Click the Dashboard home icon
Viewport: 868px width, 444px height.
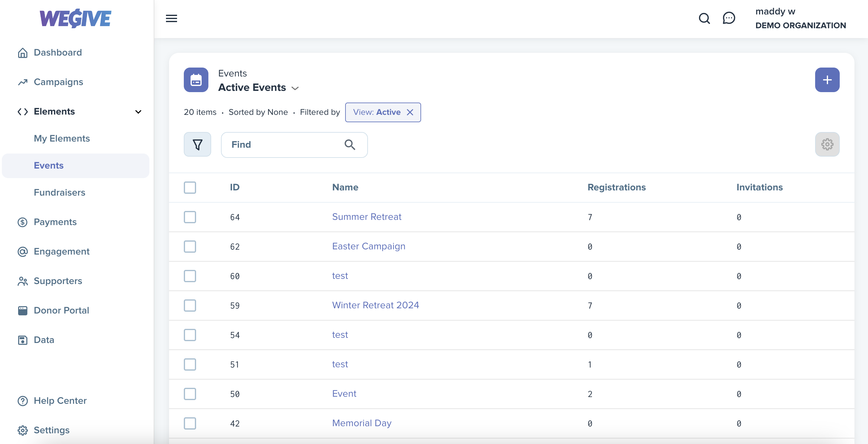pyautogui.click(x=22, y=53)
